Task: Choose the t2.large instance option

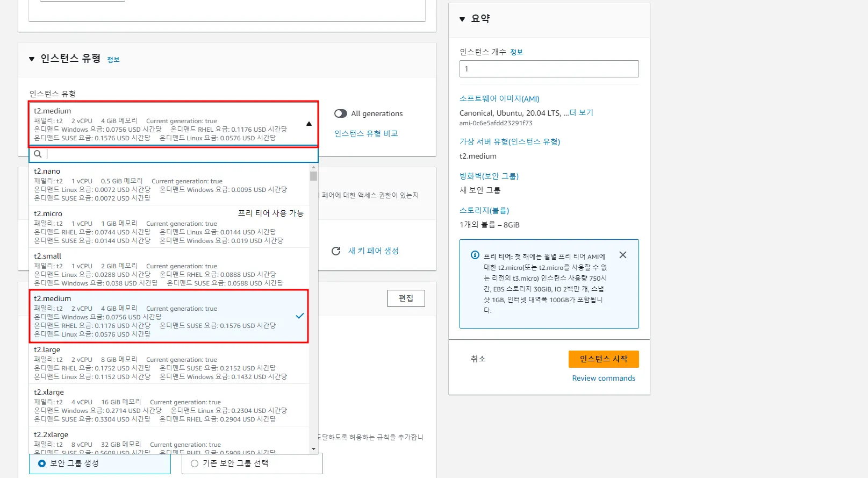Action: tap(169, 363)
